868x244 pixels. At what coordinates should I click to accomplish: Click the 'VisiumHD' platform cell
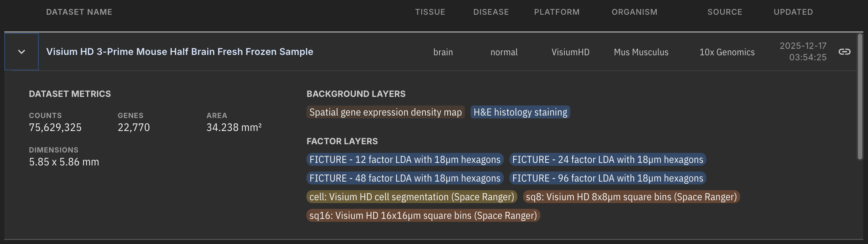(x=571, y=52)
